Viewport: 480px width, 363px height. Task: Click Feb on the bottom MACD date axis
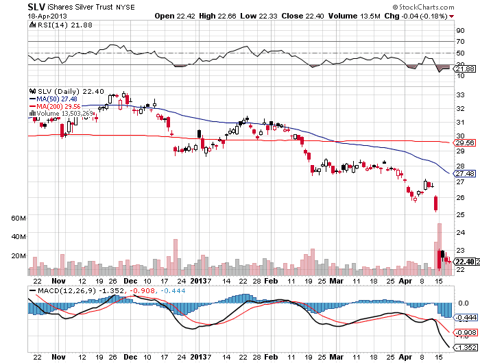point(271,357)
